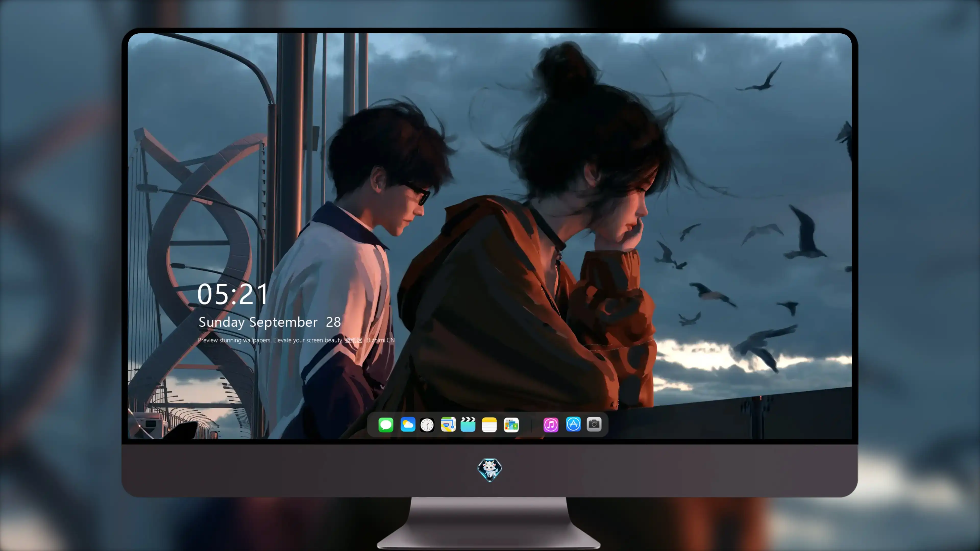Launch the pink iTunes music app
This screenshot has height=551, width=980.
click(x=551, y=425)
